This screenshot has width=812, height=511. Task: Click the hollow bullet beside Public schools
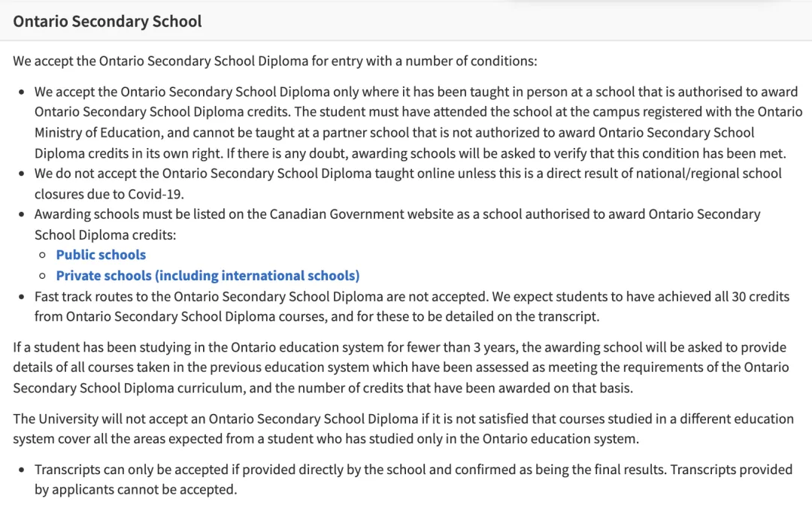point(43,255)
